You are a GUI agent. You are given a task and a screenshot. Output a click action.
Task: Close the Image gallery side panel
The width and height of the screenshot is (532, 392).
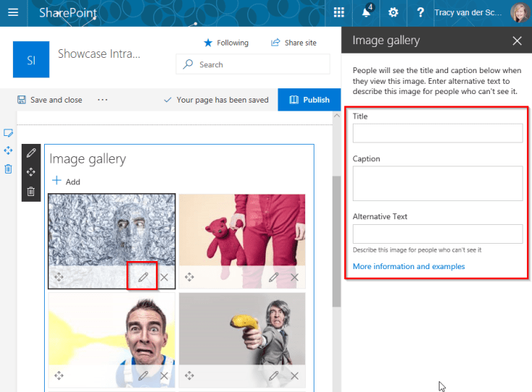tap(517, 41)
